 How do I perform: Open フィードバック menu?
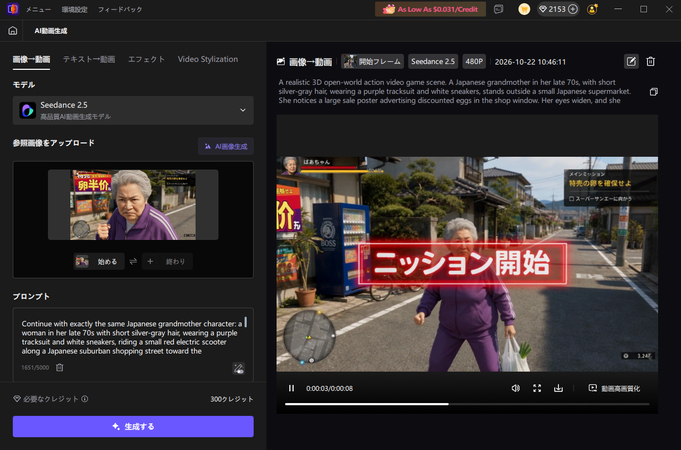[x=120, y=9]
